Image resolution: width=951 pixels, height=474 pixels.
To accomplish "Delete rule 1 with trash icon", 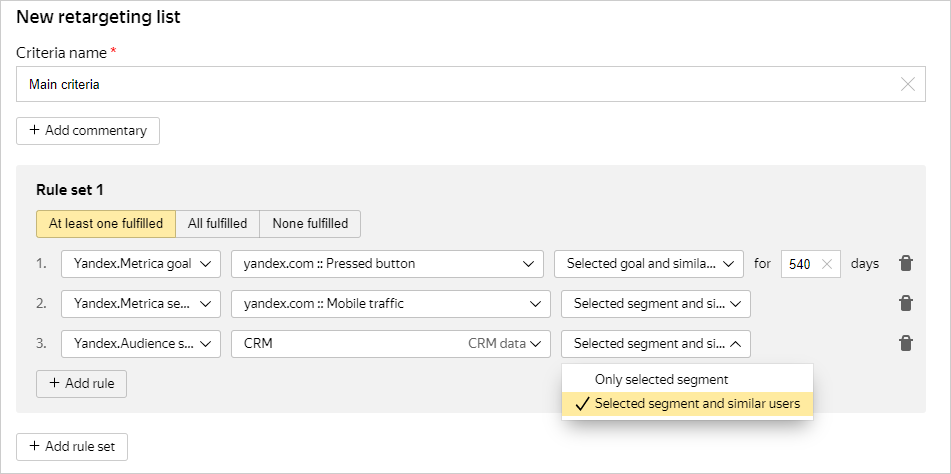I will [x=905, y=264].
